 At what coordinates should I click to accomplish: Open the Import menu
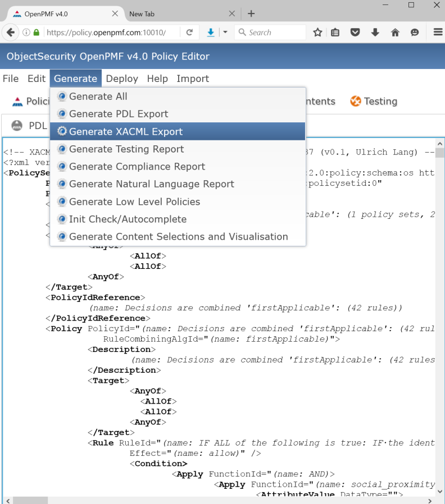click(193, 79)
